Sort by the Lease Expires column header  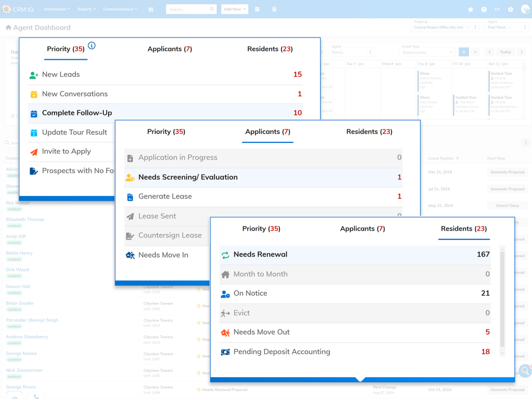point(443,158)
